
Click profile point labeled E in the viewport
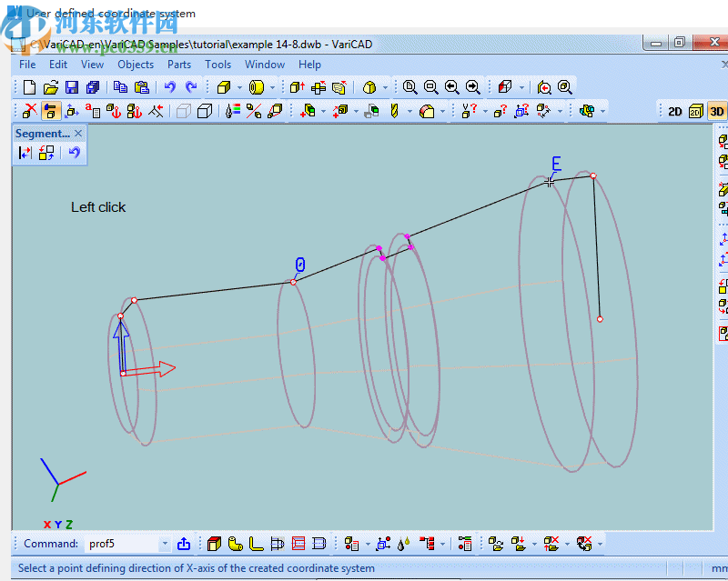point(549,182)
